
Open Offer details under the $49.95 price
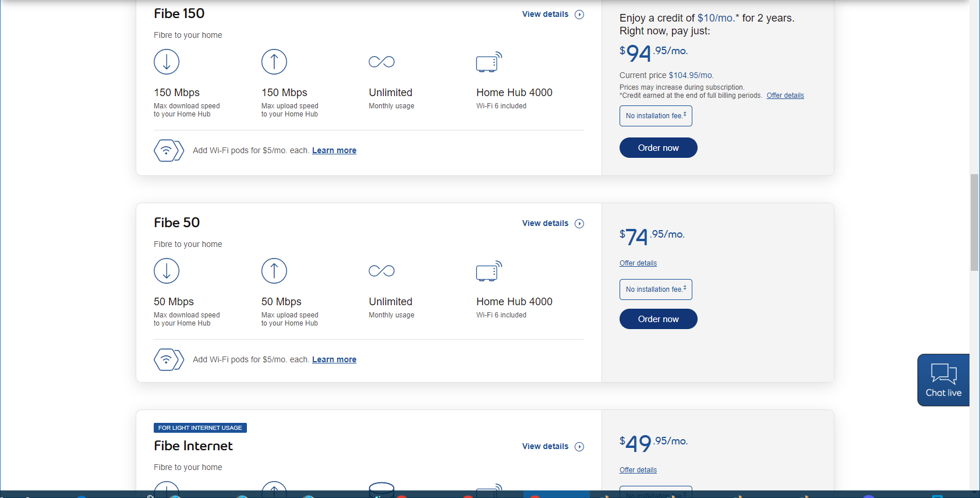[x=638, y=470]
